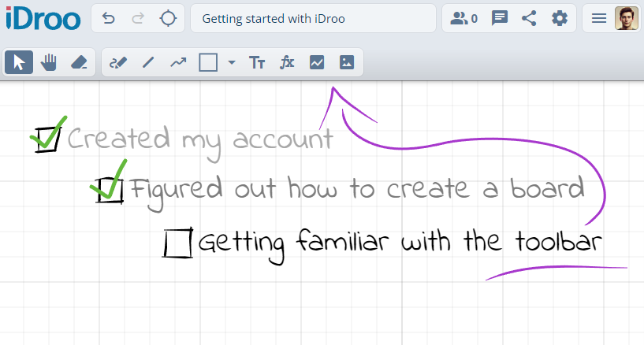Choose the graph plotting tool
This screenshot has height=345, width=644.
(317, 62)
